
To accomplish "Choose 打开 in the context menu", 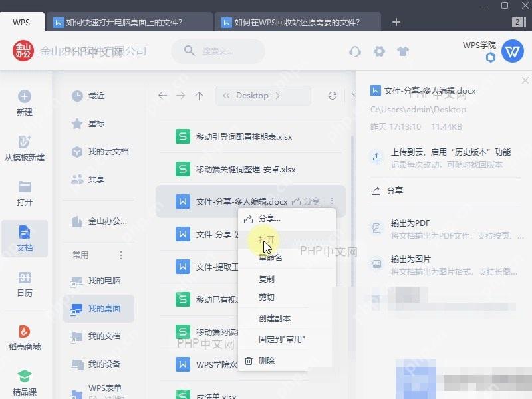I will coord(287,239).
